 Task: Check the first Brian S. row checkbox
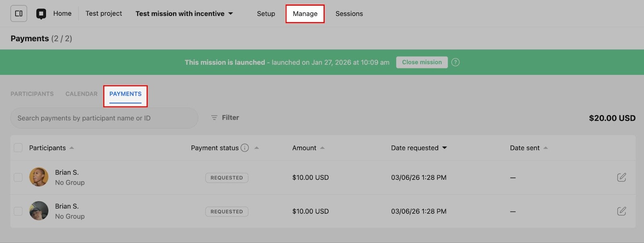(x=18, y=177)
